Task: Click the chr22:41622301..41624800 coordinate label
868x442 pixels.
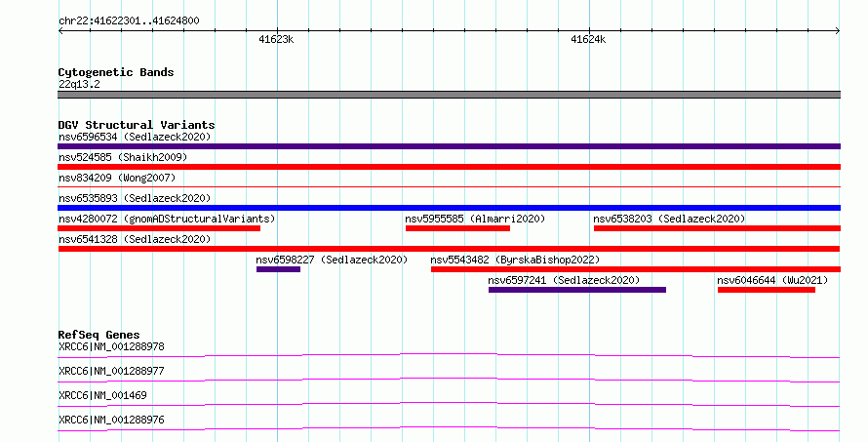Action: pos(129,21)
